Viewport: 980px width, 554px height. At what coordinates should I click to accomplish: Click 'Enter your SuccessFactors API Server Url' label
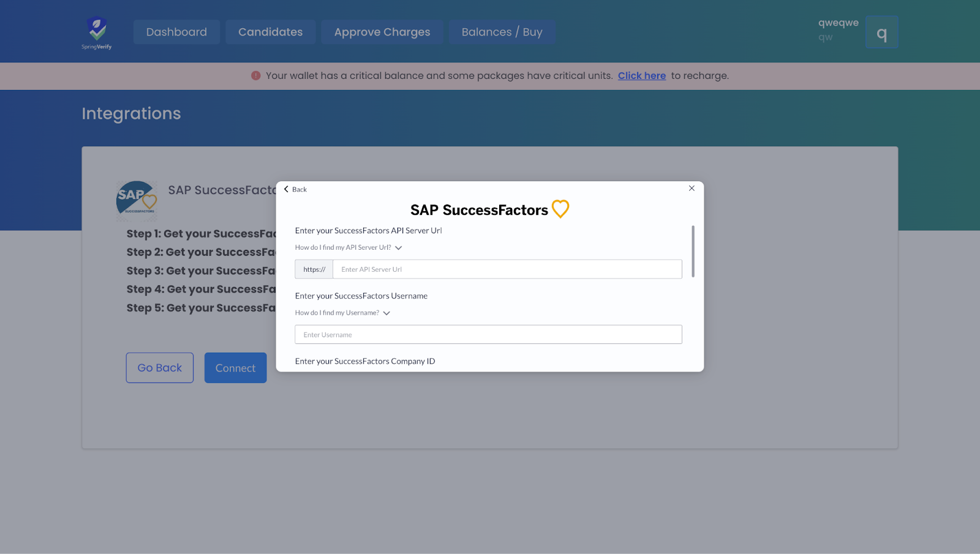click(x=368, y=231)
